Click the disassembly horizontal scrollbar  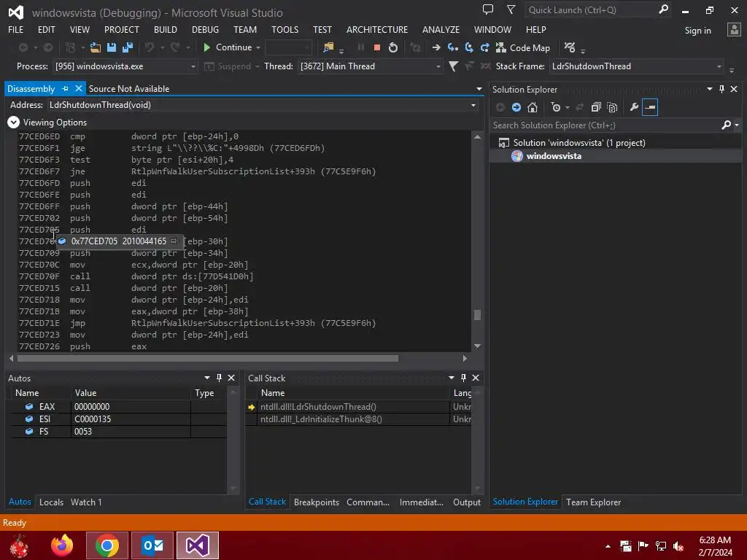pos(208,358)
